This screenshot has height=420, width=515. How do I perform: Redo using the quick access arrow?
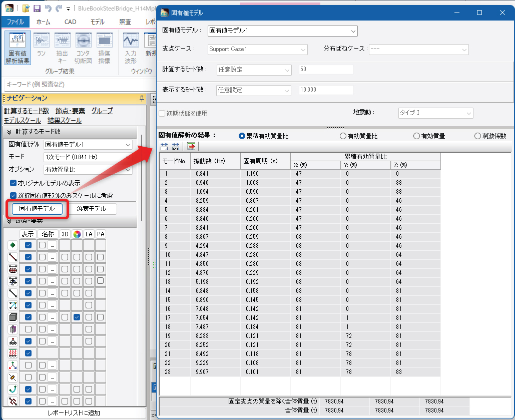[59, 8]
